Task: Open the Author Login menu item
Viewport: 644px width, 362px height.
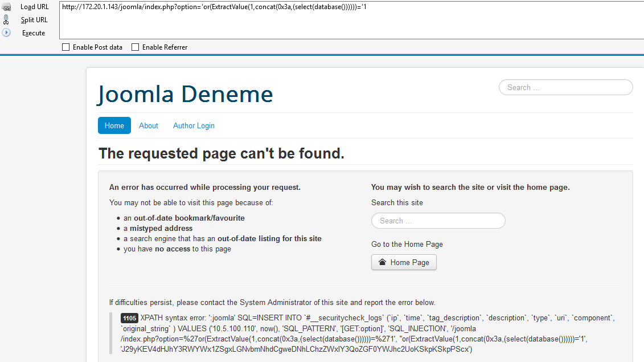Action: [x=194, y=125]
